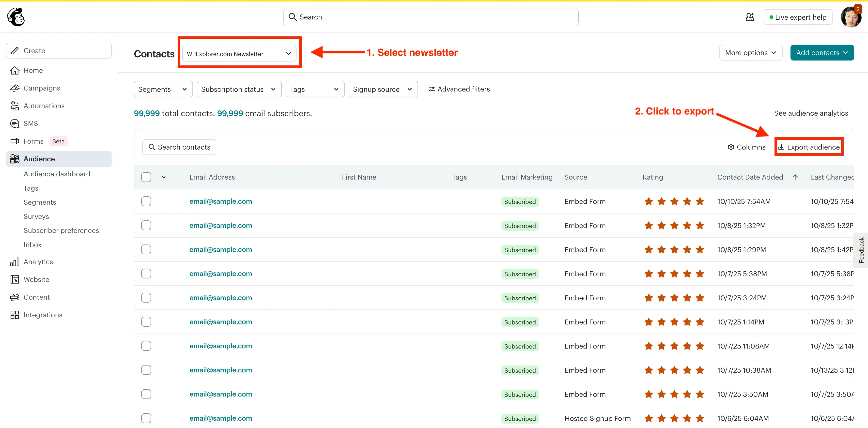This screenshot has width=868, height=428.
Task: Check the select-all contacts checkbox
Action: (x=146, y=177)
